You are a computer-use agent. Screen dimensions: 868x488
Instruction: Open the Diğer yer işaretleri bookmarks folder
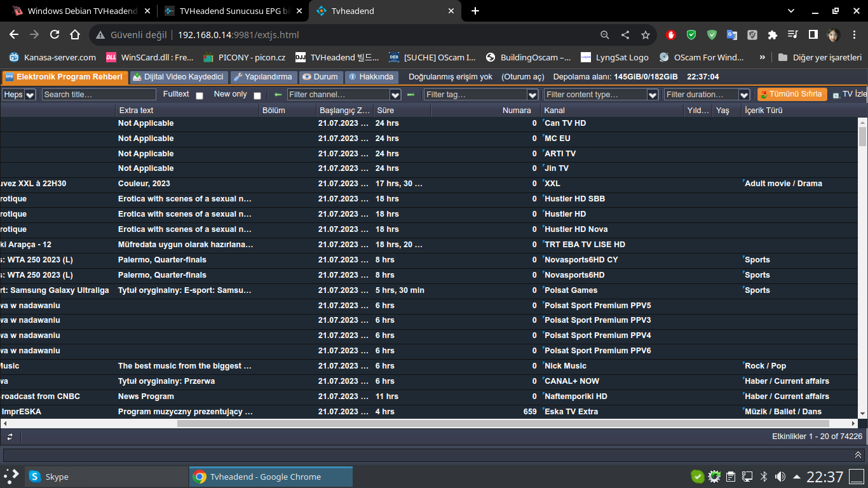coord(820,57)
